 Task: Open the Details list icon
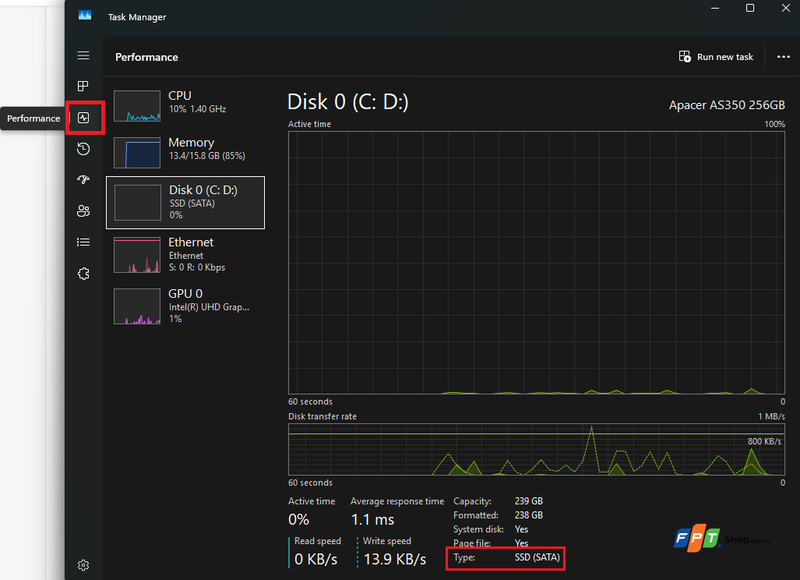[83, 242]
